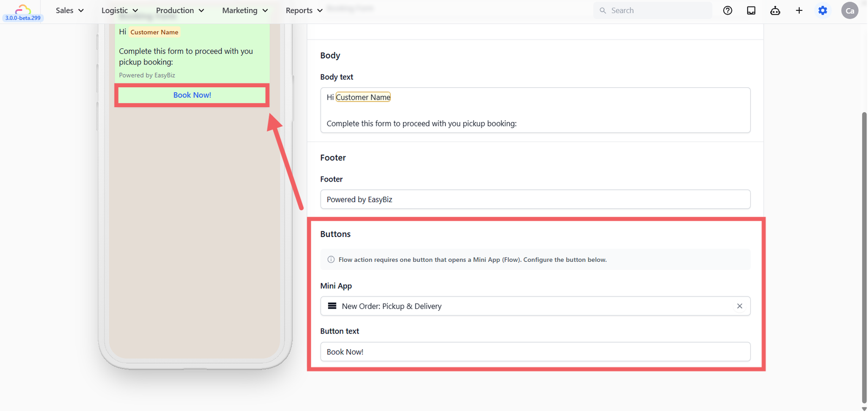
Task: Click the EasyBiz cloud logo
Action: tap(23, 9)
